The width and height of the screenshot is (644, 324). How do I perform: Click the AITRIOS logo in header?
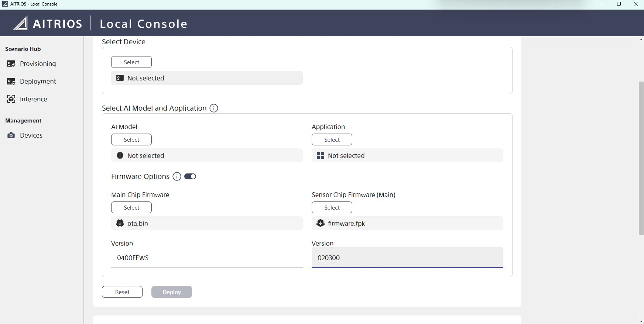(48, 24)
